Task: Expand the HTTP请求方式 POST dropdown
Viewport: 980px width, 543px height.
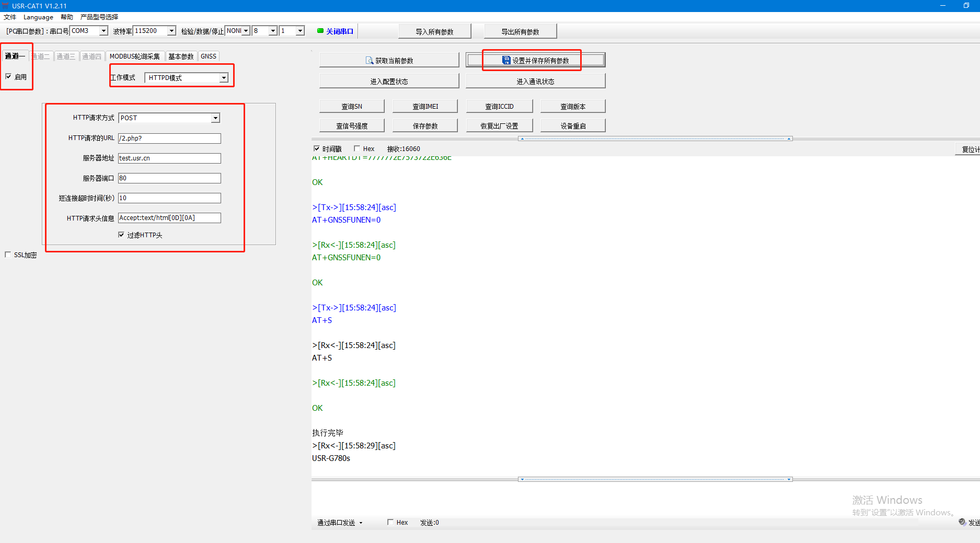Action: click(215, 118)
